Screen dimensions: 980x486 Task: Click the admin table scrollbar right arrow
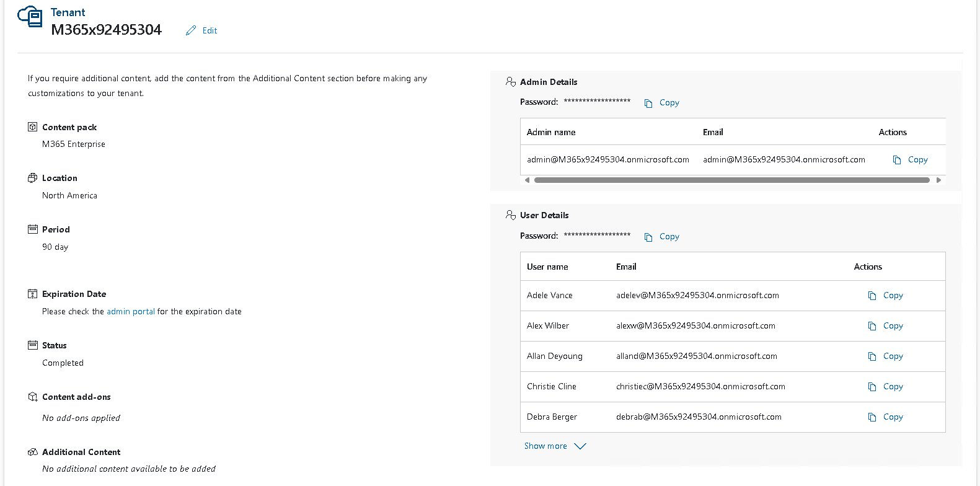[x=938, y=180]
